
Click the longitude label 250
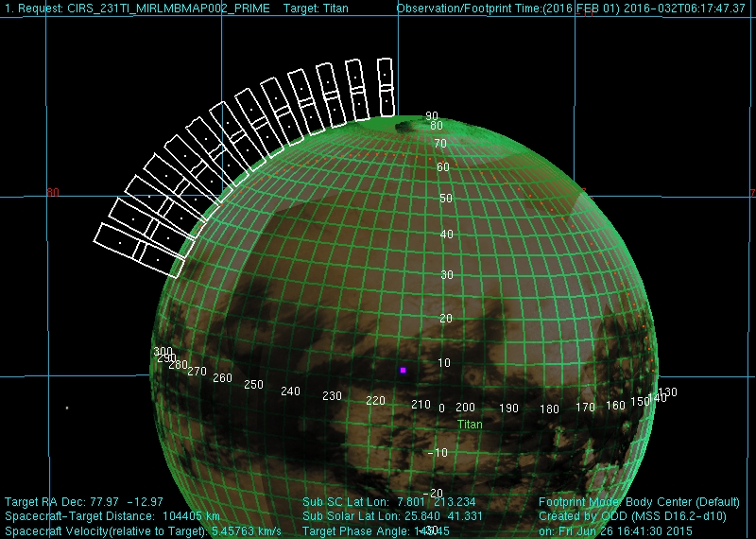click(253, 385)
